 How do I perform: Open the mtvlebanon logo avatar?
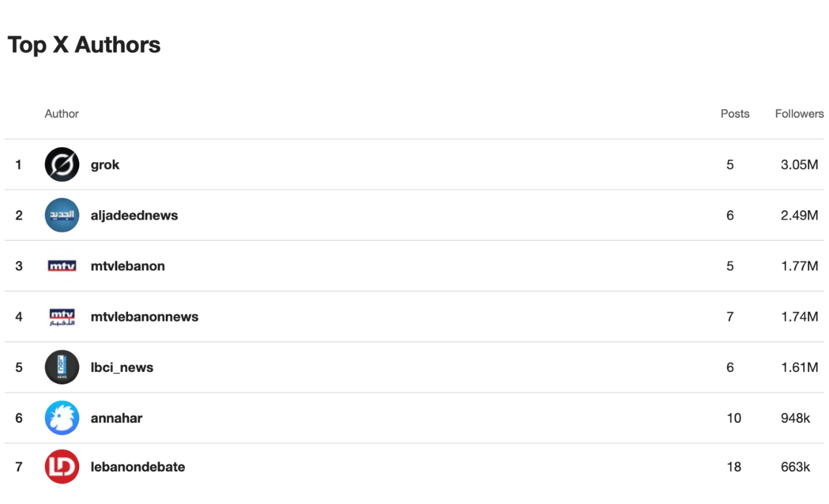pos(62,266)
